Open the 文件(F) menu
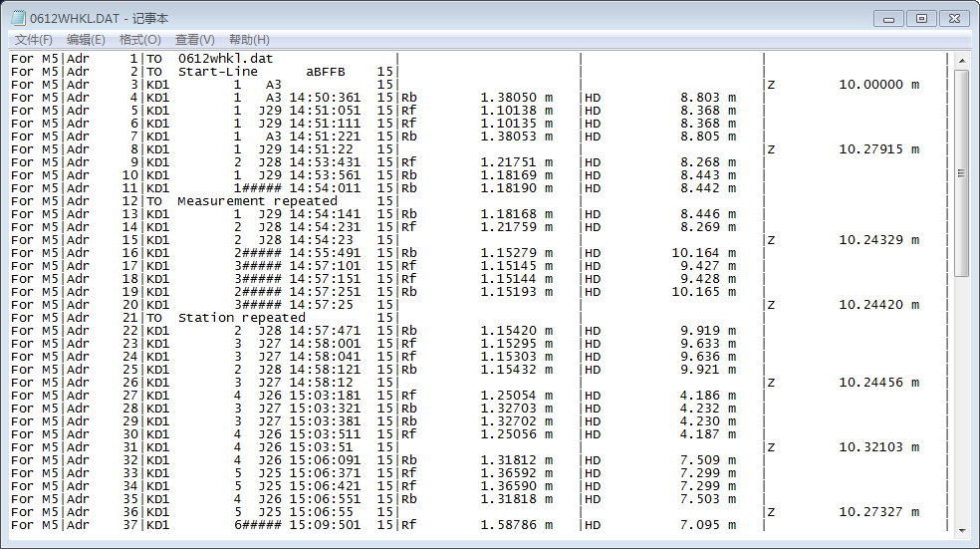The width and height of the screenshot is (980, 549). click(33, 40)
